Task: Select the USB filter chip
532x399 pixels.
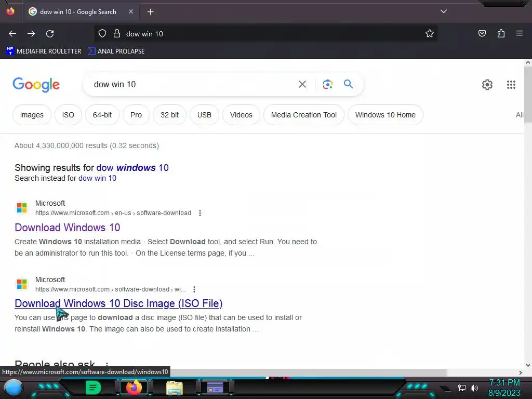Action: coord(204,115)
